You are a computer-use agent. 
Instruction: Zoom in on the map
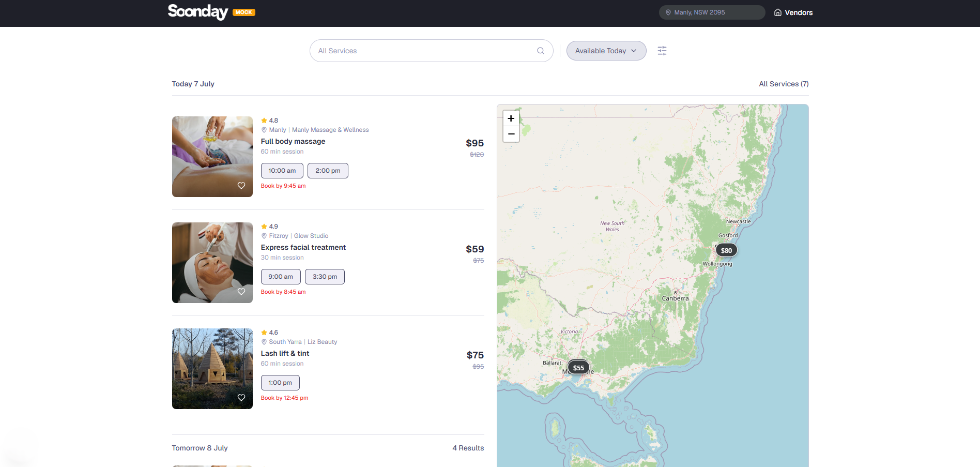(x=511, y=118)
